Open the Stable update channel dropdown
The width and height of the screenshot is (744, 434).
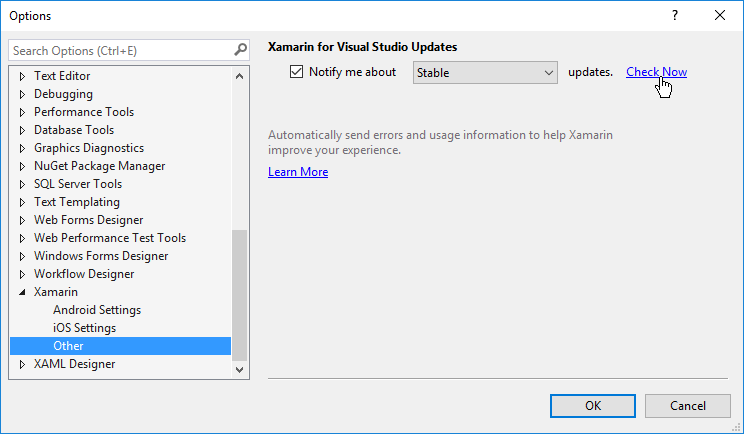click(x=485, y=73)
